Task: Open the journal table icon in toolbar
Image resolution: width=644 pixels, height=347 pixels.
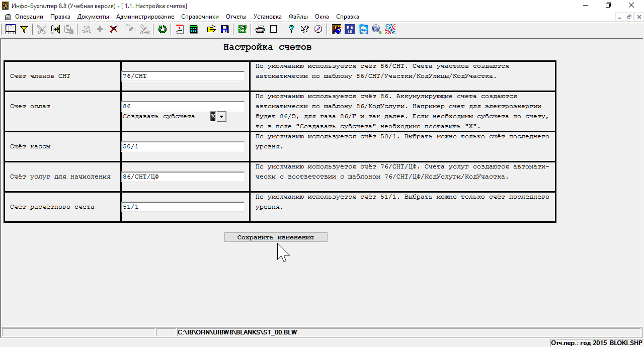Action: point(11,29)
